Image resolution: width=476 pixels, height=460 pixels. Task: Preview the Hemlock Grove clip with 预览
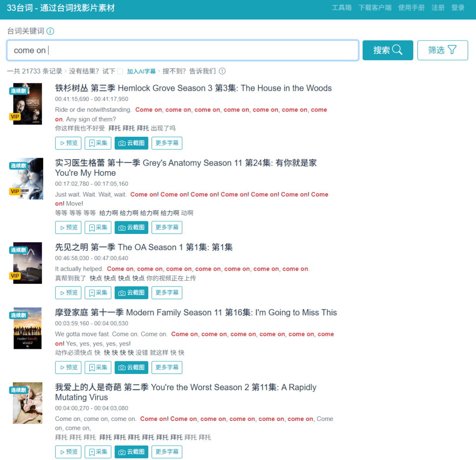pyautogui.click(x=68, y=143)
